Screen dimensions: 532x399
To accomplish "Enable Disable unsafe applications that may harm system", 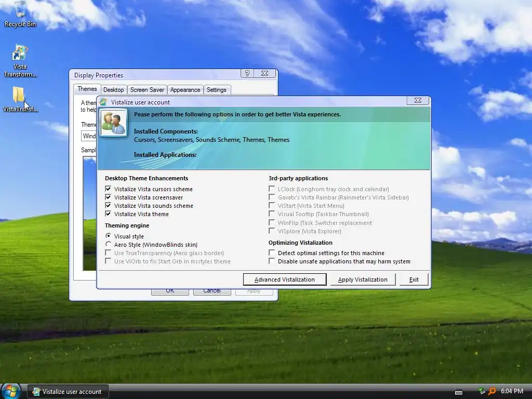I will point(271,261).
